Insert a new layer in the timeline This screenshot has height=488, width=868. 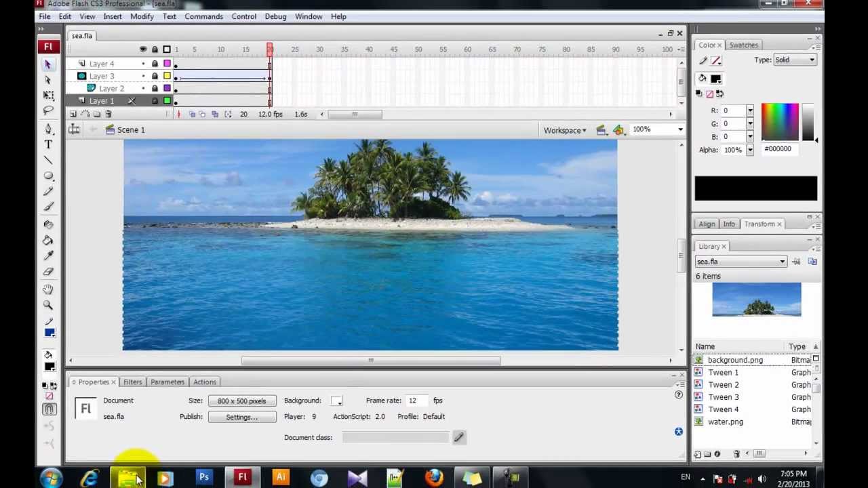(x=73, y=114)
